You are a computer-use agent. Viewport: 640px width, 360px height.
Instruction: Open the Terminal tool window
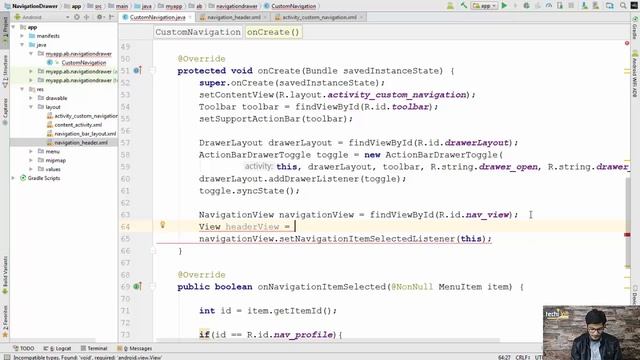[93, 348]
